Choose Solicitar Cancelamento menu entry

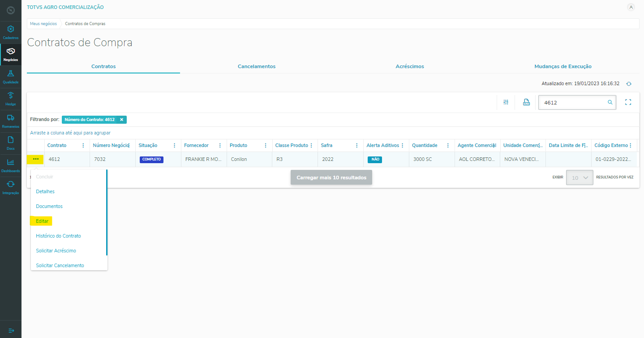click(x=60, y=265)
